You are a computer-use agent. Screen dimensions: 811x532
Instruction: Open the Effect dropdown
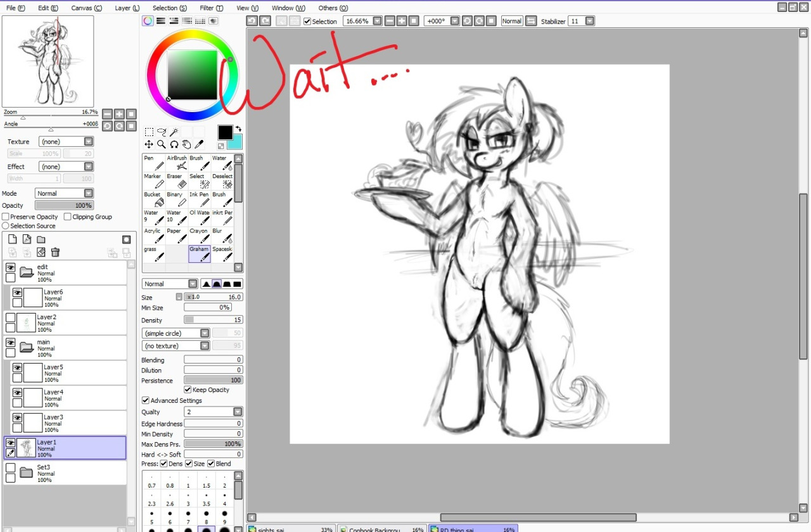66,167
